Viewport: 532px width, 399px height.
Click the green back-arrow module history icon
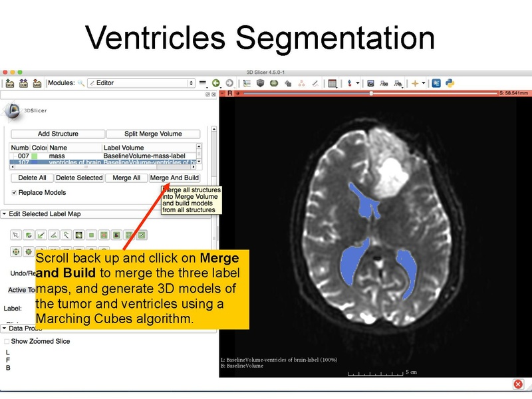[215, 83]
